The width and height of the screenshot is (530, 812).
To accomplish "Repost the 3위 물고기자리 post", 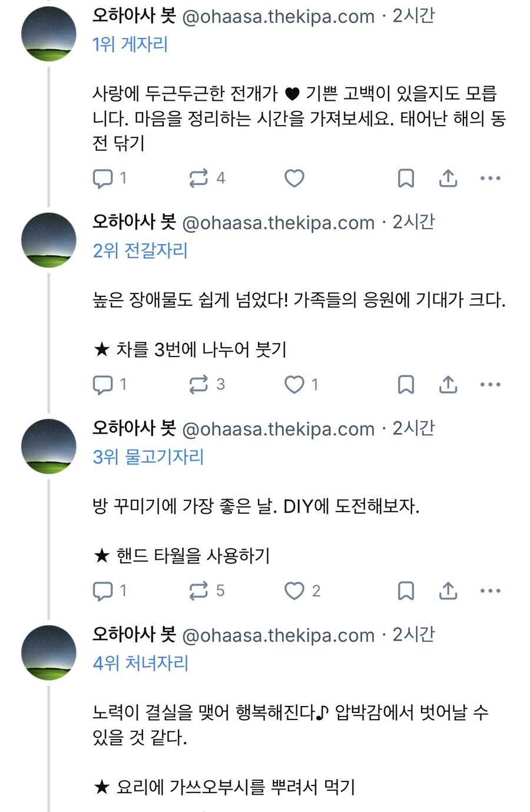I will click(x=198, y=590).
